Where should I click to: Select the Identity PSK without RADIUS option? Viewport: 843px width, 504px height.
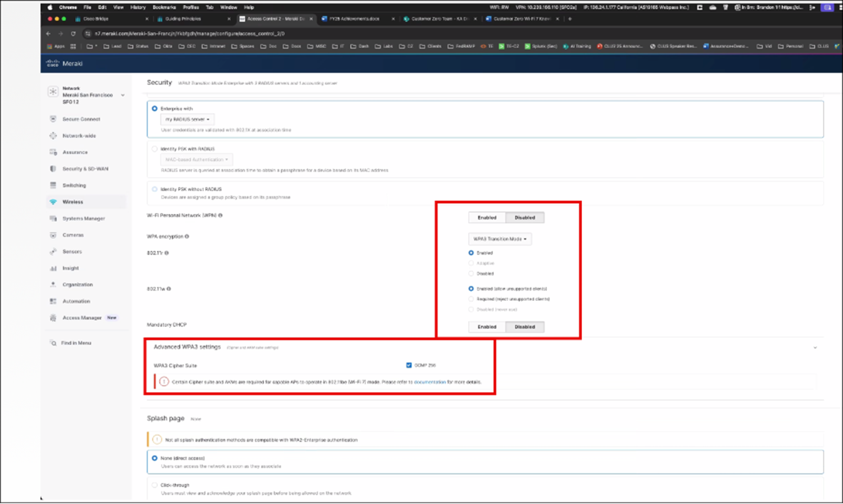(155, 189)
